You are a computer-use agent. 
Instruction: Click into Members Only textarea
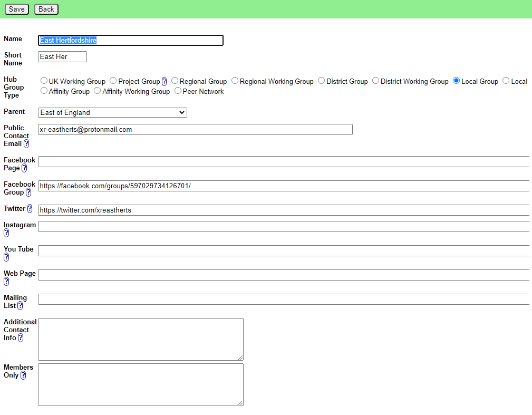tap(141, 385)
